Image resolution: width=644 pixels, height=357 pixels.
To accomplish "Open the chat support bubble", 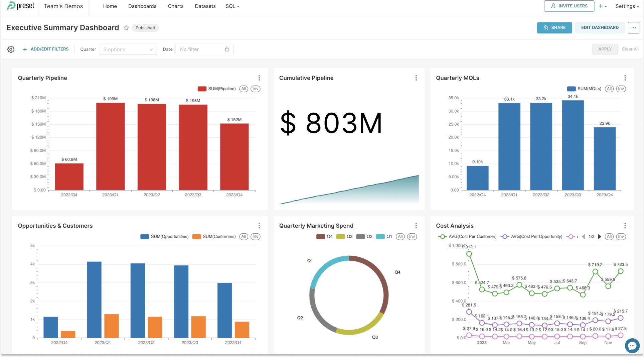I will pyautogui.click(x=632, y=346).
